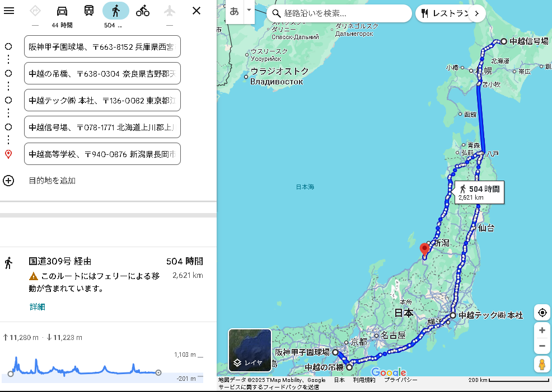Click the 経路沿いを検索 search box
552x392 pixels.
[339, 13]
